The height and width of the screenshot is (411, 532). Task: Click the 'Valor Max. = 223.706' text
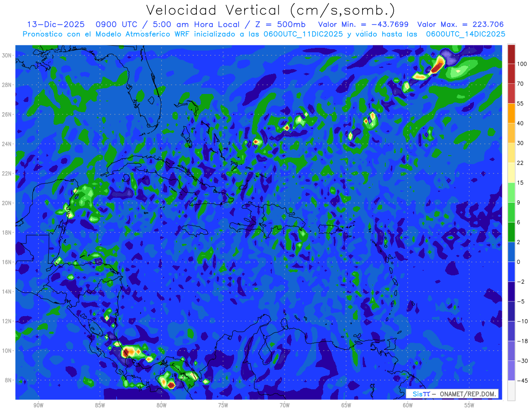coord(461,24)
